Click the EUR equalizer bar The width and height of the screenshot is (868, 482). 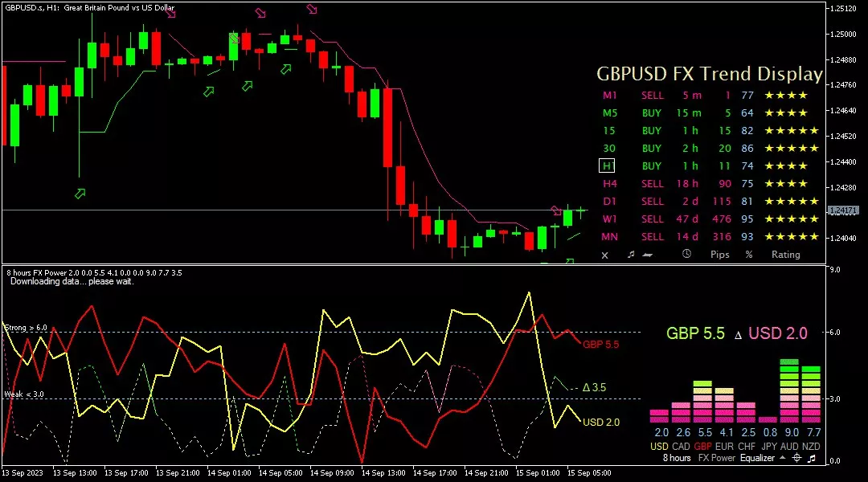click(x=724, y=405)
